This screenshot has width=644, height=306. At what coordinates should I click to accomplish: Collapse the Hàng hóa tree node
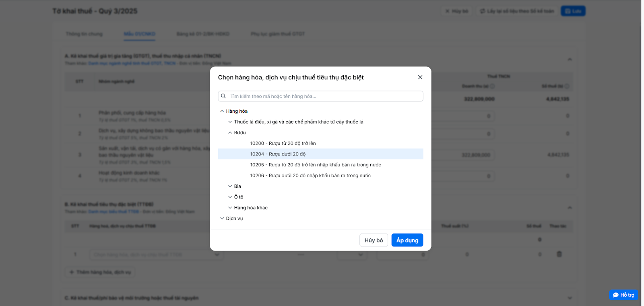pos(222,111)
